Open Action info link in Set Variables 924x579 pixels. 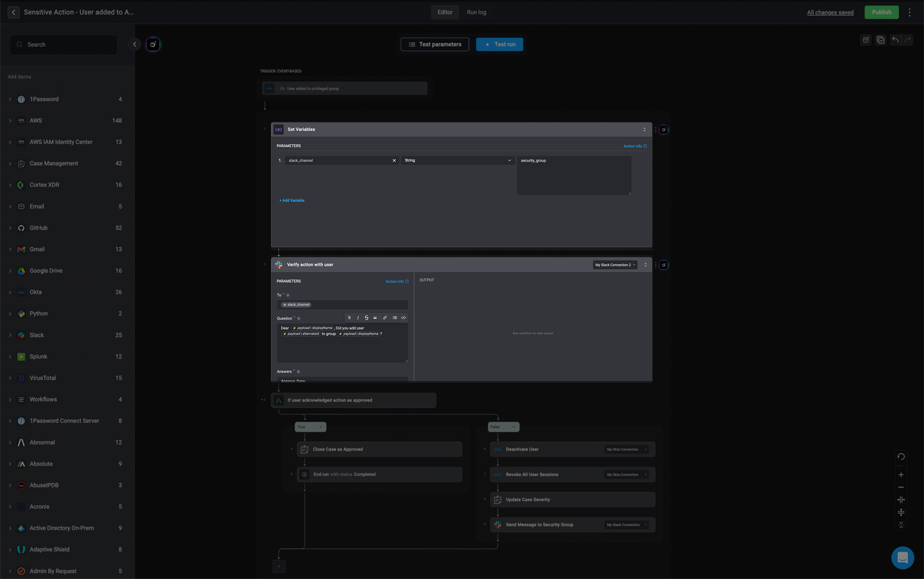635,146
